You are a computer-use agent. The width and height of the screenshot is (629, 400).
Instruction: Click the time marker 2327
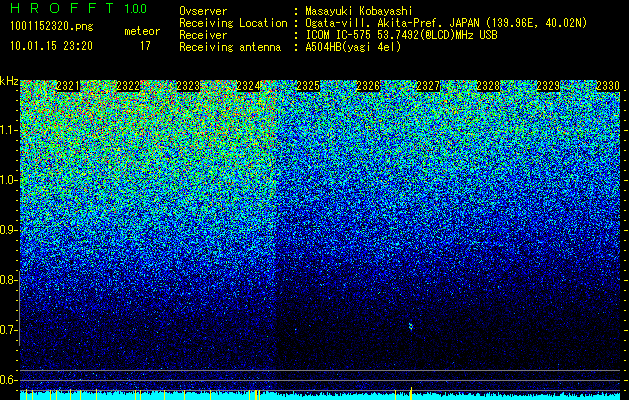click(x=428, y=86)
